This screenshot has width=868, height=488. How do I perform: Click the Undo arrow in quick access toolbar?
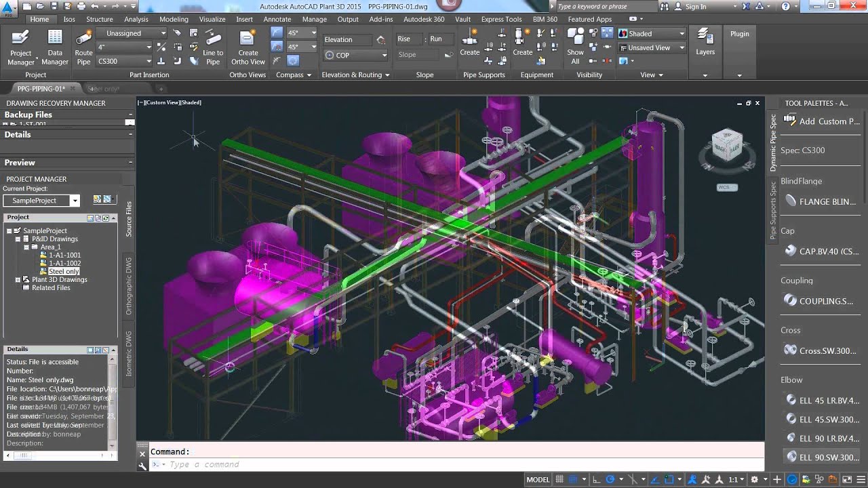click(96, 6)
